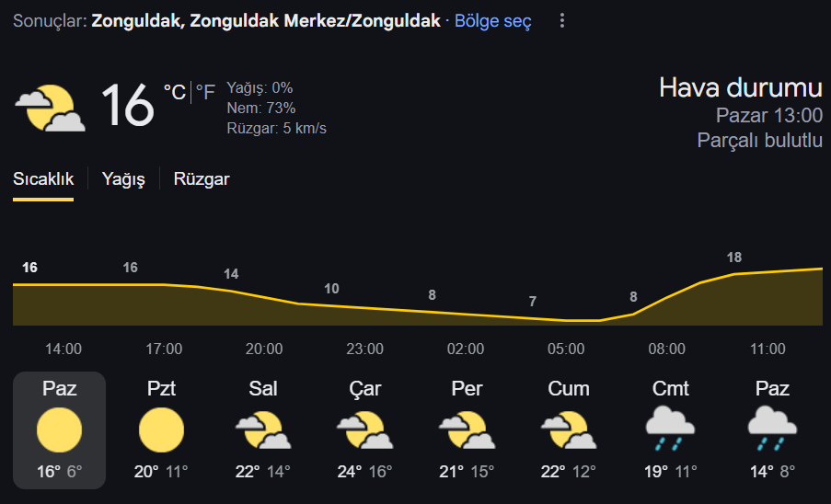The width and height of the screenshot is (831, 504).
Task: Switch to the Rüzgar tab
Action: (202, 179)
